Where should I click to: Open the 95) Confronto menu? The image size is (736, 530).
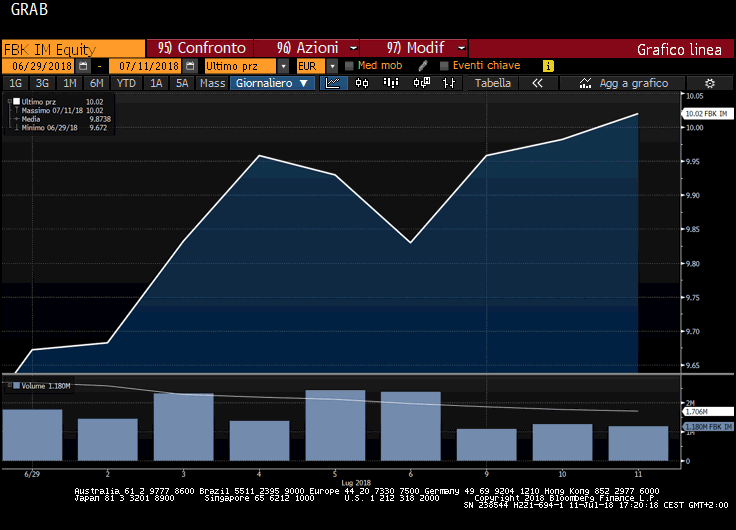tap(200, 48)
